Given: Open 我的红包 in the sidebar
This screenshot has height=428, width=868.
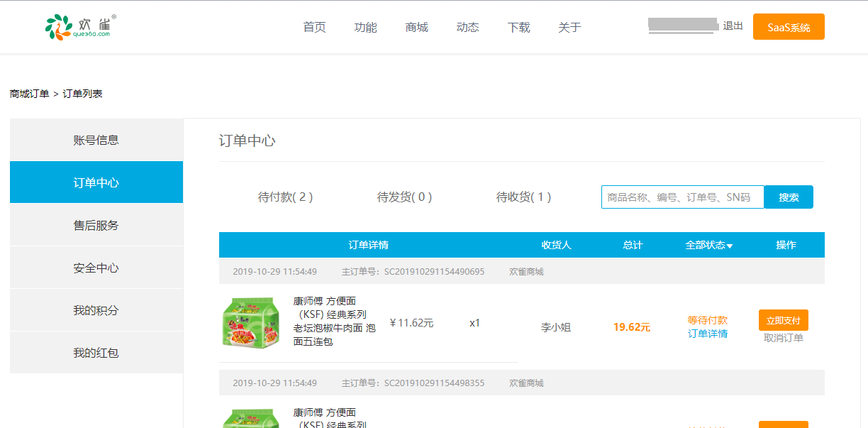Looking at the screenshot, I should pos(96,353).
